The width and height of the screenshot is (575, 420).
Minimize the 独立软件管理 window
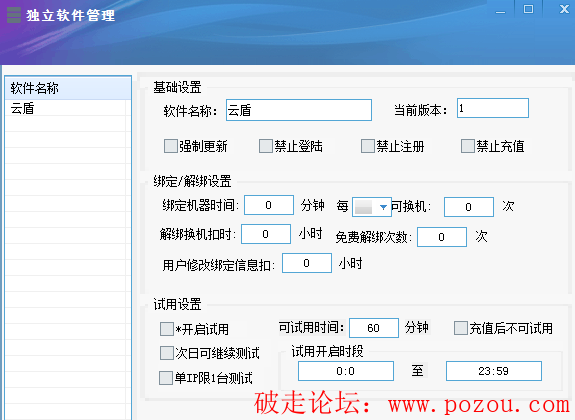coord(500,10)
